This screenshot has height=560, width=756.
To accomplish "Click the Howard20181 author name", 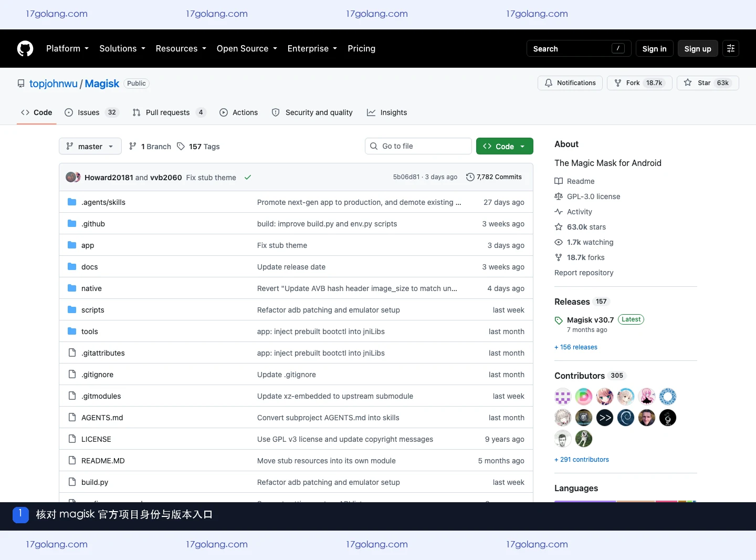I will click(109, 178).
